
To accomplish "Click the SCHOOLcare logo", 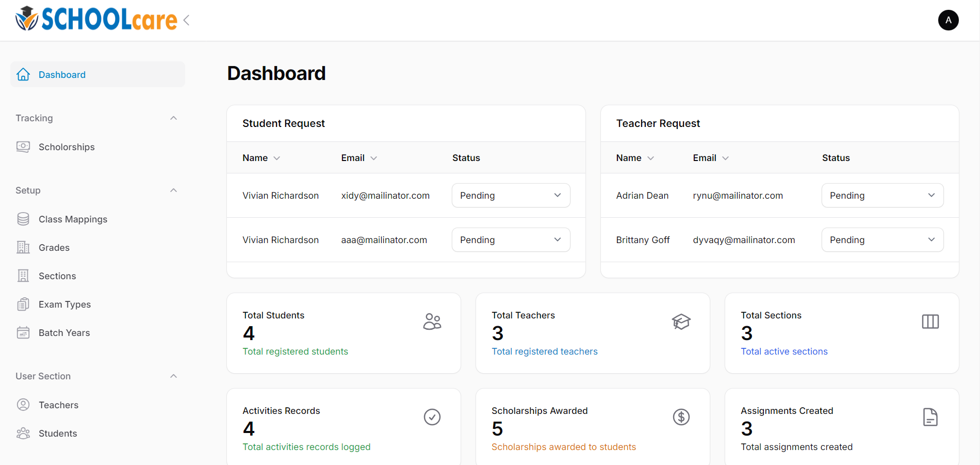I will [96, 20].
